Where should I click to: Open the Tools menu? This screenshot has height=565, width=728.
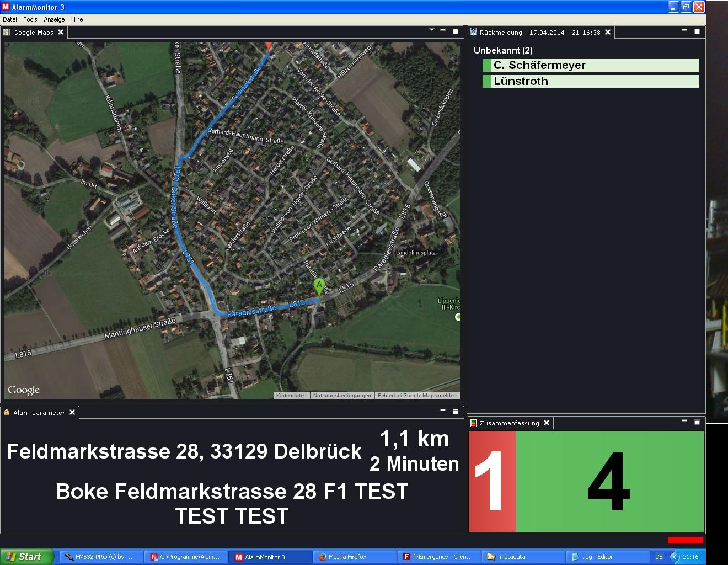[30, 19]
